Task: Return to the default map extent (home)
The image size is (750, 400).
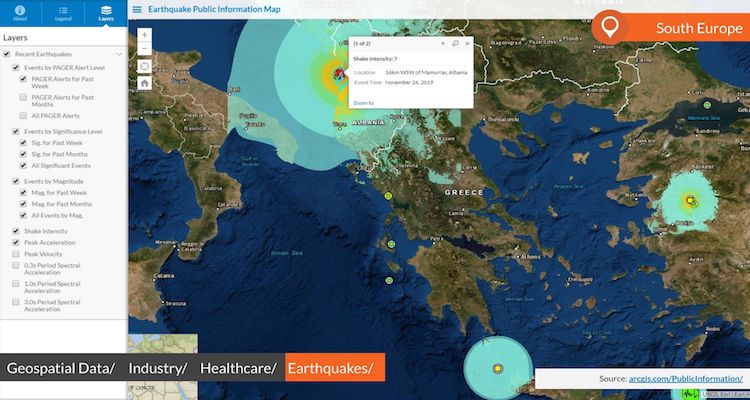Action: click(x=144, y=83)
